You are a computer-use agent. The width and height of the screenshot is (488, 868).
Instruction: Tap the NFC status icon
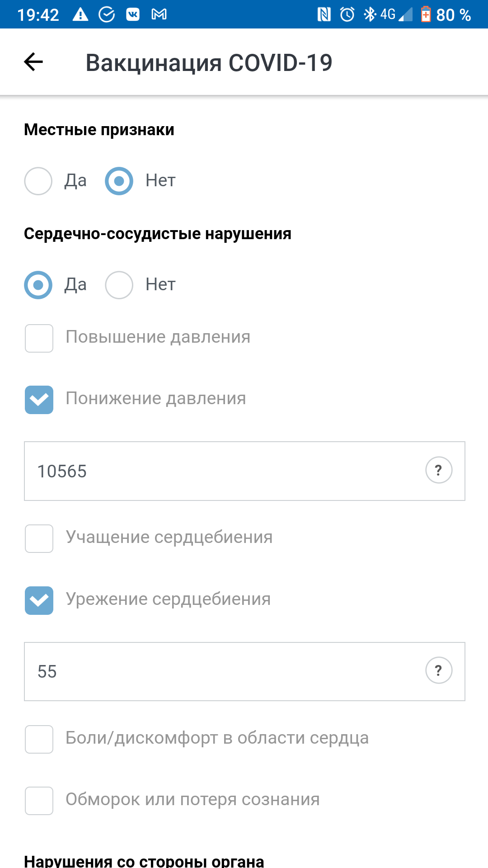pos(324,14)
